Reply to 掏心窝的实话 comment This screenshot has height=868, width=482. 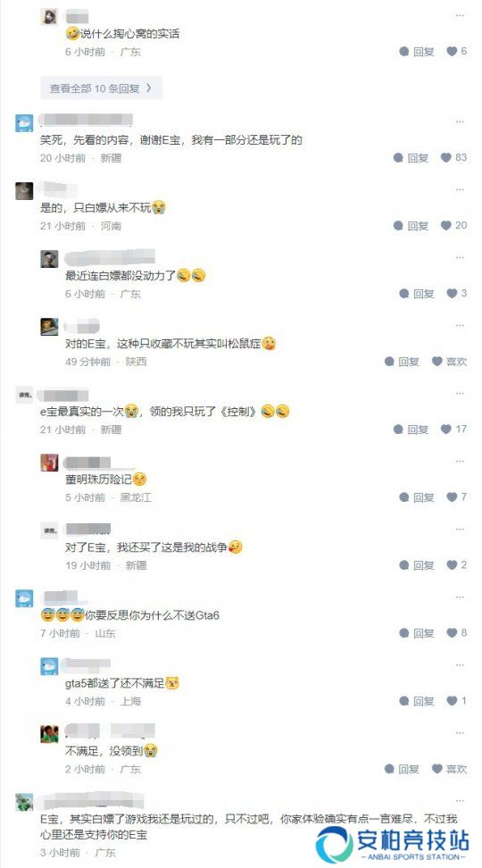pos(417,52)
